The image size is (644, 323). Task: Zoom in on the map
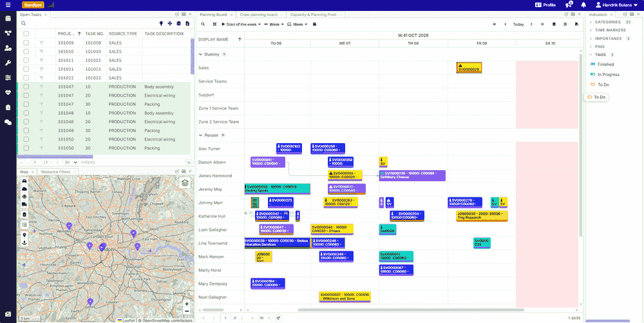[187, 304]
